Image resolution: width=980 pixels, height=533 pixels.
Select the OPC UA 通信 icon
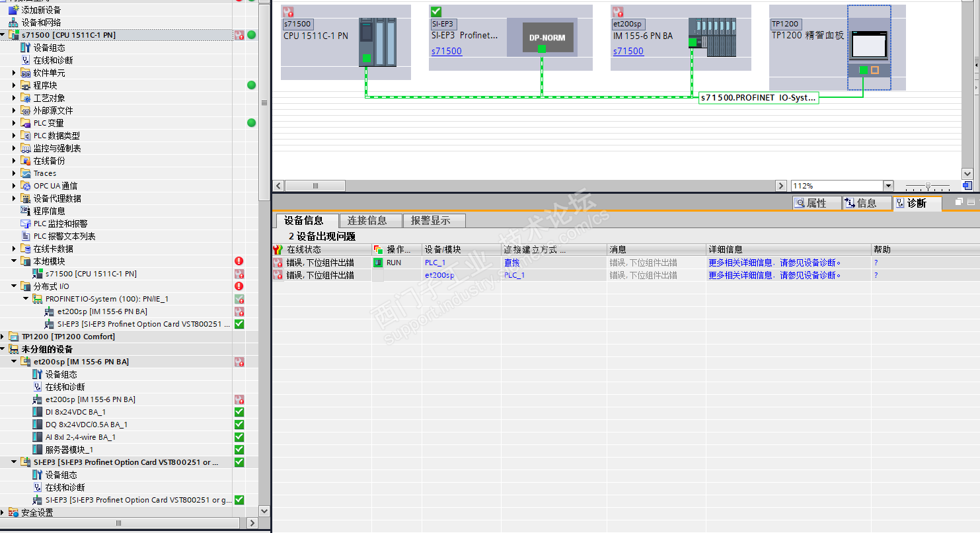tap(26, 186)
